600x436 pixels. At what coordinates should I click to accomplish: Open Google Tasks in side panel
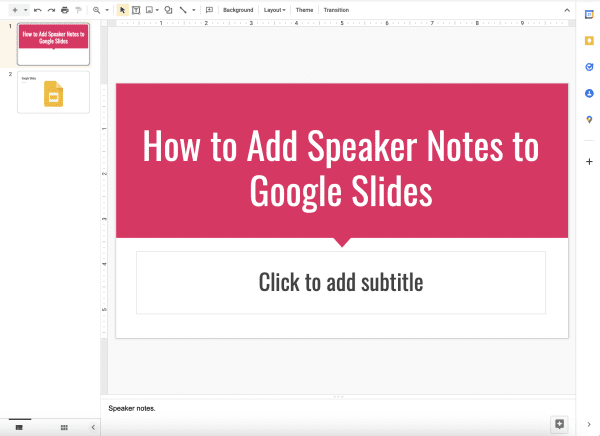coord(589,67)
